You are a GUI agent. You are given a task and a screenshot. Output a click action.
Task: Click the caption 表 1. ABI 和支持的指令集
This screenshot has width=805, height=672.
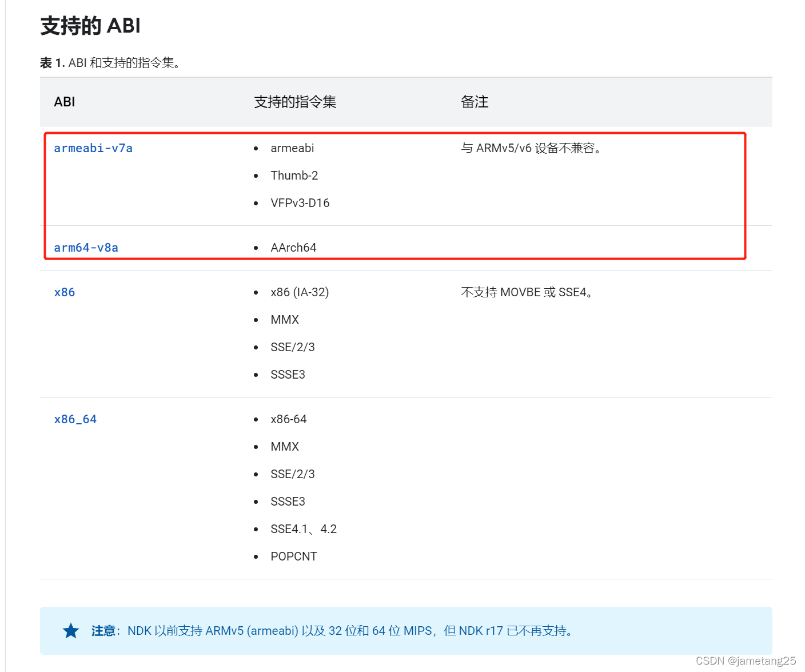tap(110, 63)
